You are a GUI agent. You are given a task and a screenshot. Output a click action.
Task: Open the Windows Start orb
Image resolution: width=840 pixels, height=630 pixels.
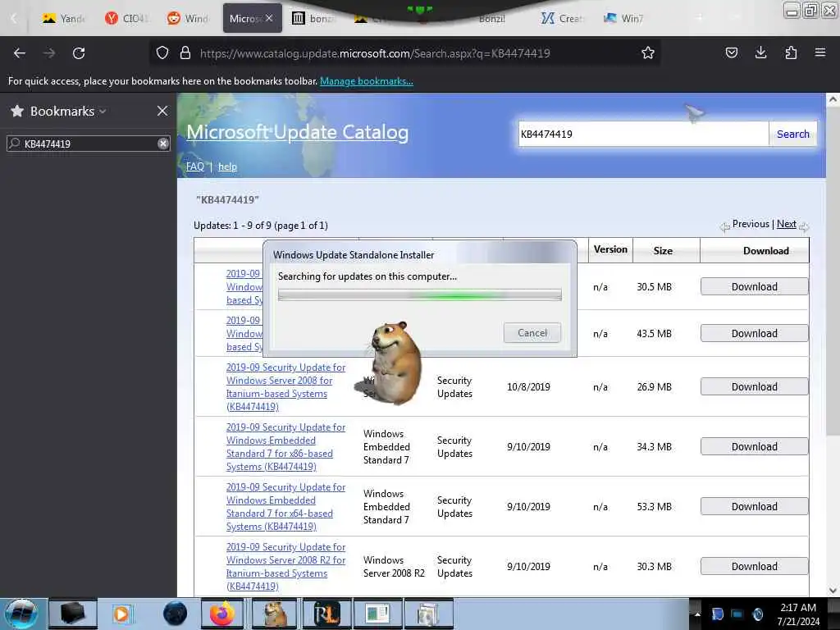tap(21, 614)
